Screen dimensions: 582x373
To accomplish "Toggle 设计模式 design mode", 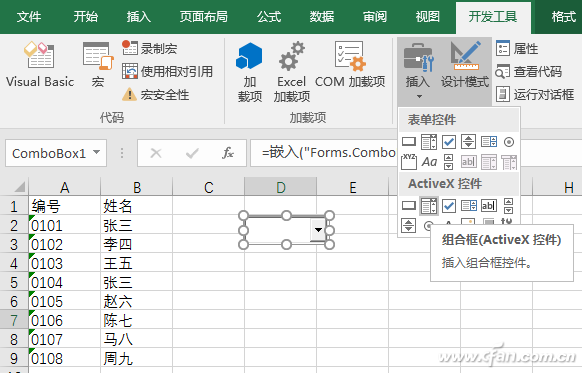I will pyautogui.click(x=465, y=65).
